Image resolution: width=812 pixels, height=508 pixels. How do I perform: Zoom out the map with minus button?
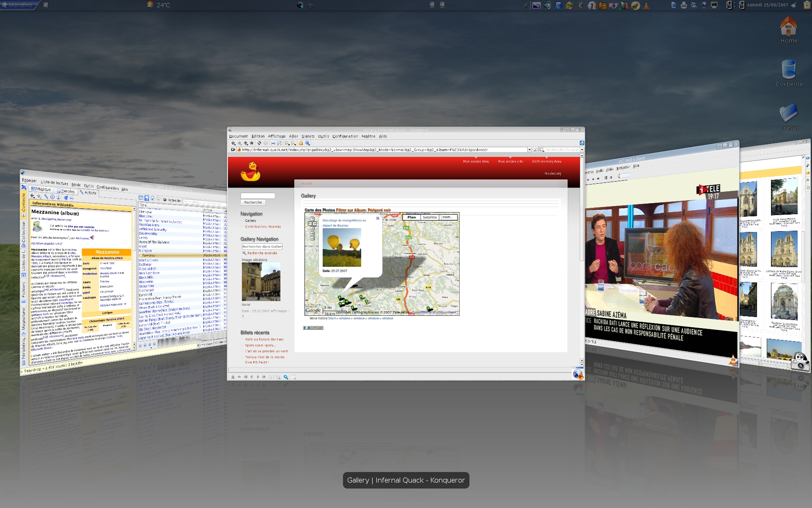tap(312, 238)
